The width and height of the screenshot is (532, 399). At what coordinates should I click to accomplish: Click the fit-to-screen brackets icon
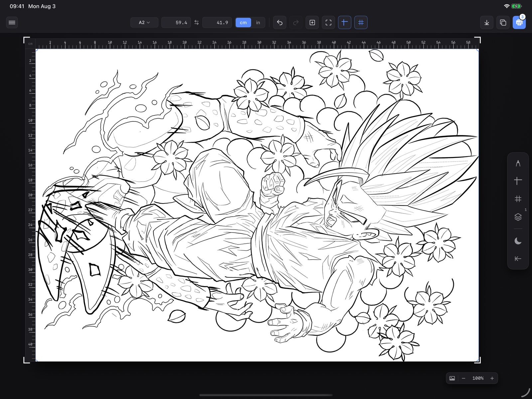point(329,23)
